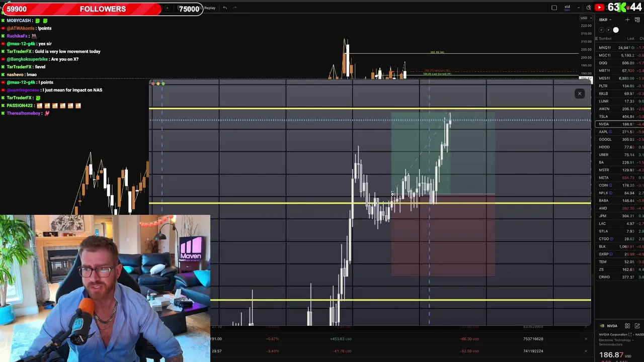Select AAPL in the watchlist
This screenshot has height=362, width=644.
(620, 132)
